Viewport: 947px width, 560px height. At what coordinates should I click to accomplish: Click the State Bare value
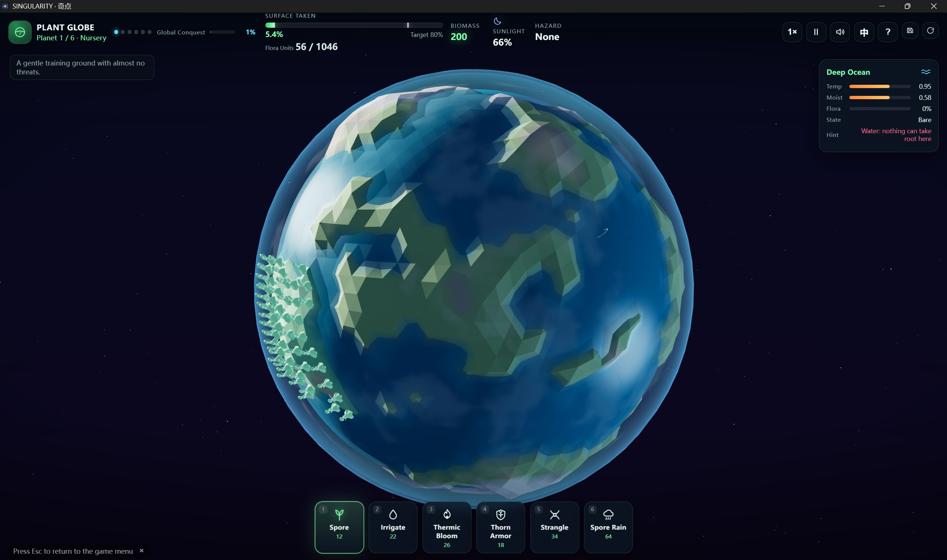[x=924, y=120]
